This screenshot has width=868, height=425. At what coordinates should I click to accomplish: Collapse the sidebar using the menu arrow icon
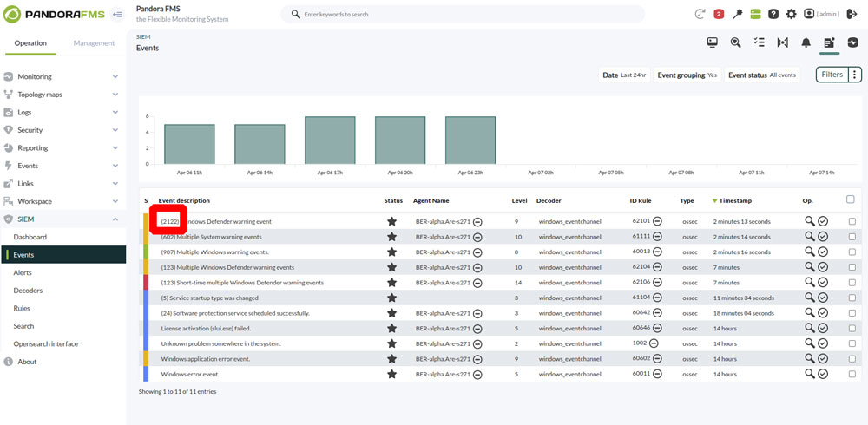[117, 15]
